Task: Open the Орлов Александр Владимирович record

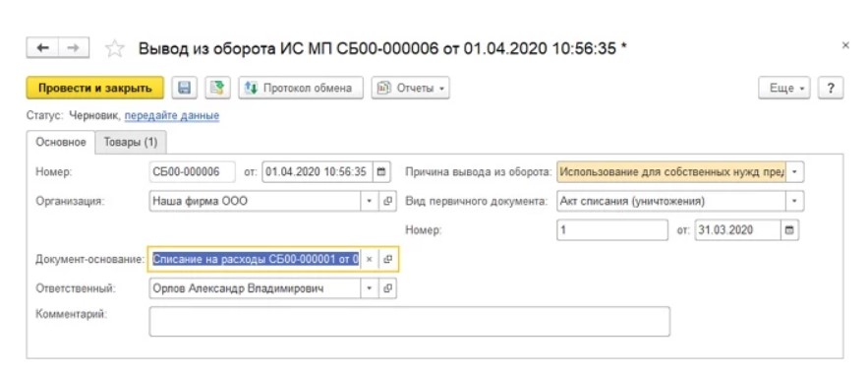Action: [x=387, y=288]
